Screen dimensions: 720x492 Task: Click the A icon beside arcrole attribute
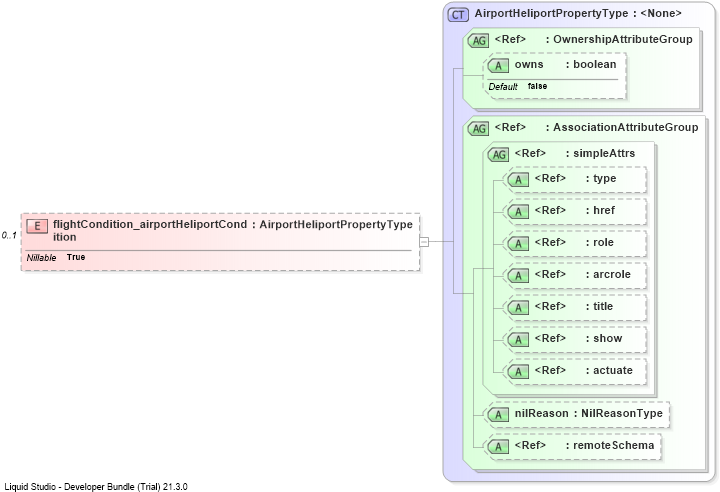click(x=518, y=276)
